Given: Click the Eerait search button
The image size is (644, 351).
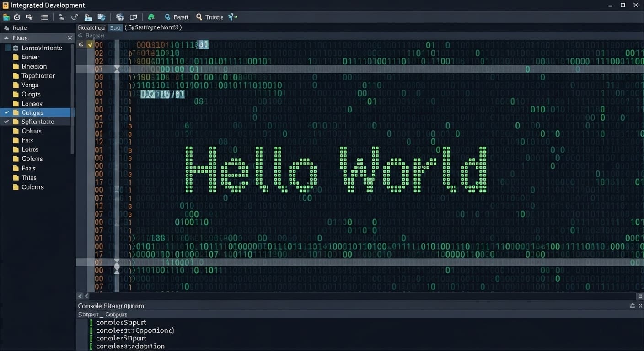Looking at the screenshot, I should pos(177,17).
